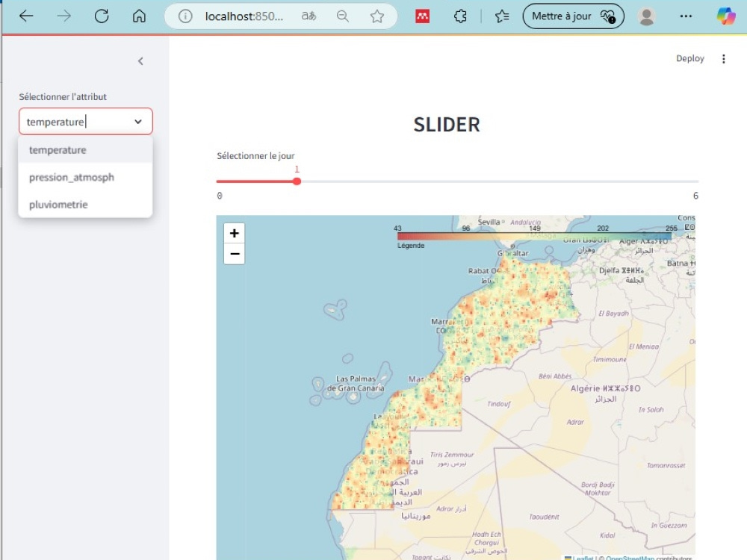
Task: Click the Mettre à jour button
Action: tap(573, 16)
